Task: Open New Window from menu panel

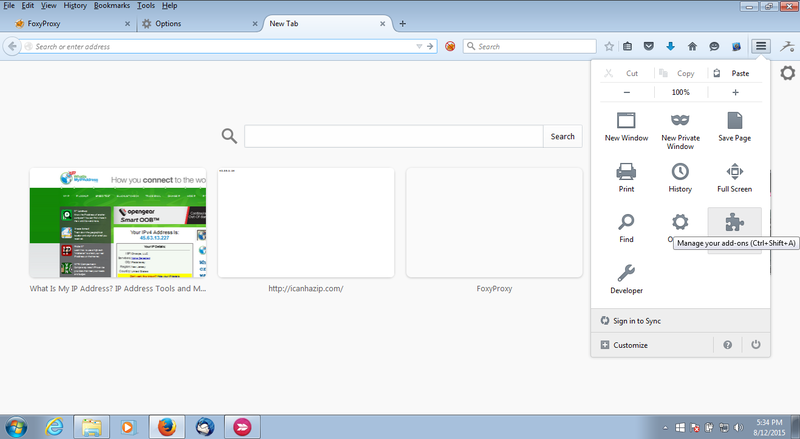Action: [626, 127]
